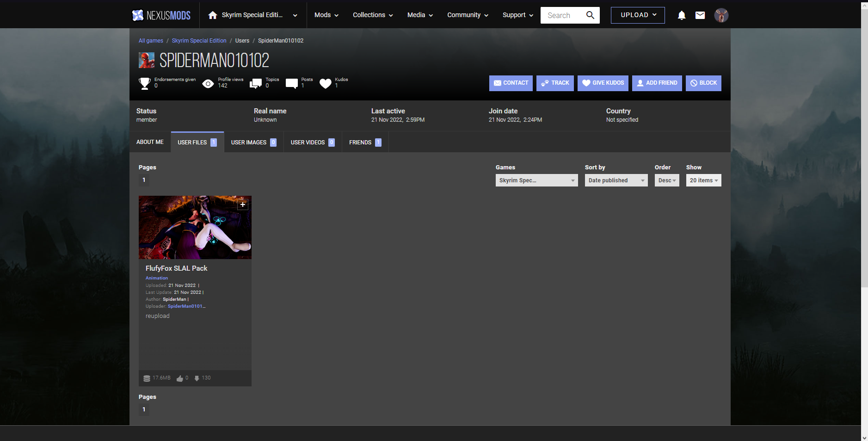Viewport: 868px width, 441px height.
Task: Switch to the About Me tab
Action: coord(150,142)
